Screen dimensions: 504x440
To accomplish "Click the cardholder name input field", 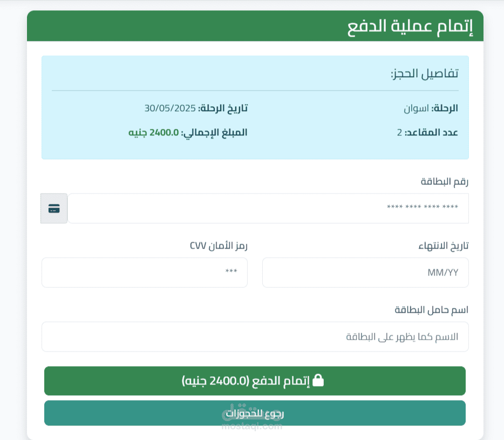I will (x=255, y=337).
